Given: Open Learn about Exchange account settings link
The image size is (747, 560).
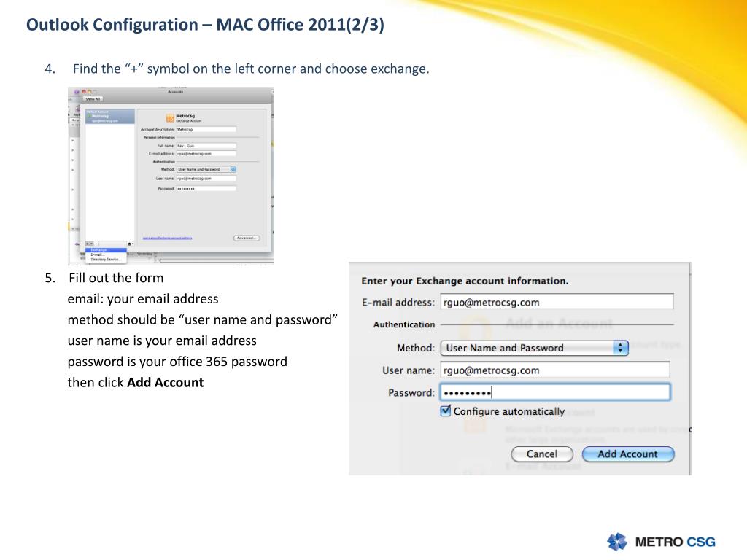Looking at the screenshot, I should pyautogui.click(x=167, y=238).
